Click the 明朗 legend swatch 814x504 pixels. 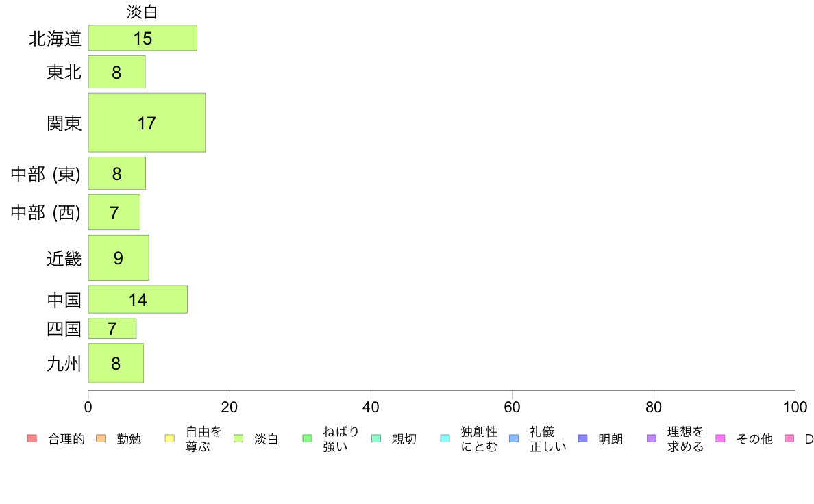(x=582, y=438)
